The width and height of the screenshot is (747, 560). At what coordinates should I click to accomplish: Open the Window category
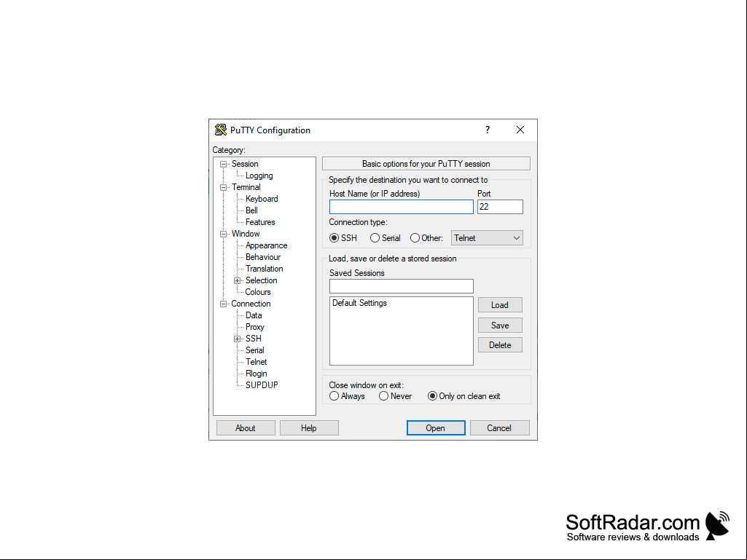pyautogui.click(x=246, y=234)
